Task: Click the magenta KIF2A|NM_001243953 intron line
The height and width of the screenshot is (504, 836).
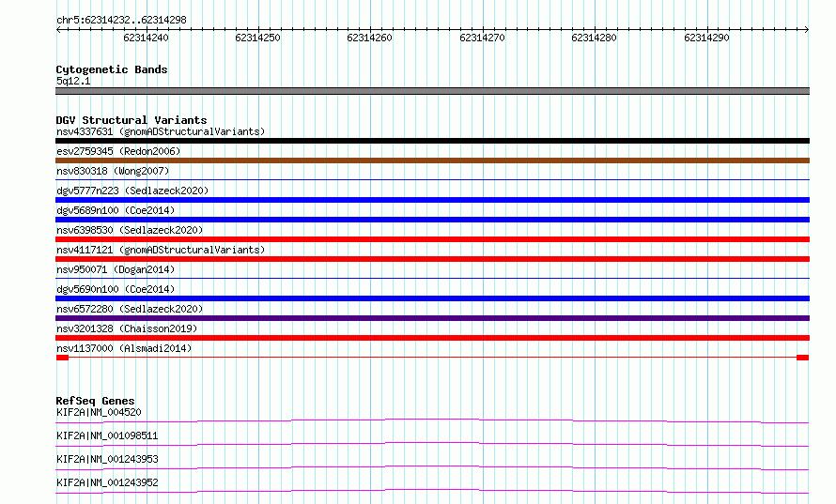Action: tap(432, 467)
